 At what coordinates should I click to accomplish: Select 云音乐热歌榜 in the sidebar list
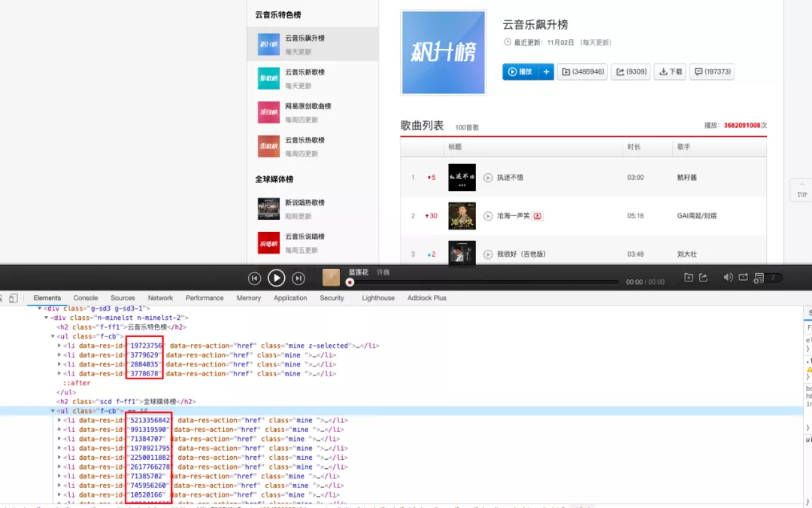coord(313,146)
